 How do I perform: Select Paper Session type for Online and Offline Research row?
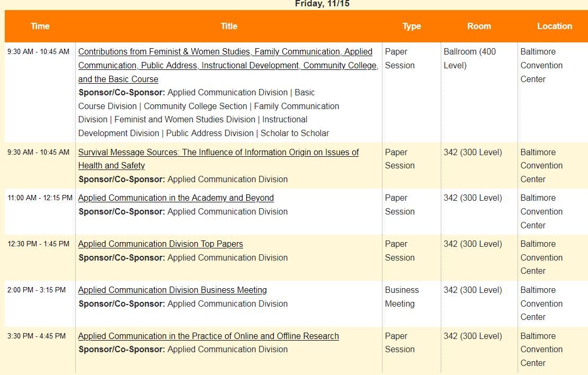point(400,343)
